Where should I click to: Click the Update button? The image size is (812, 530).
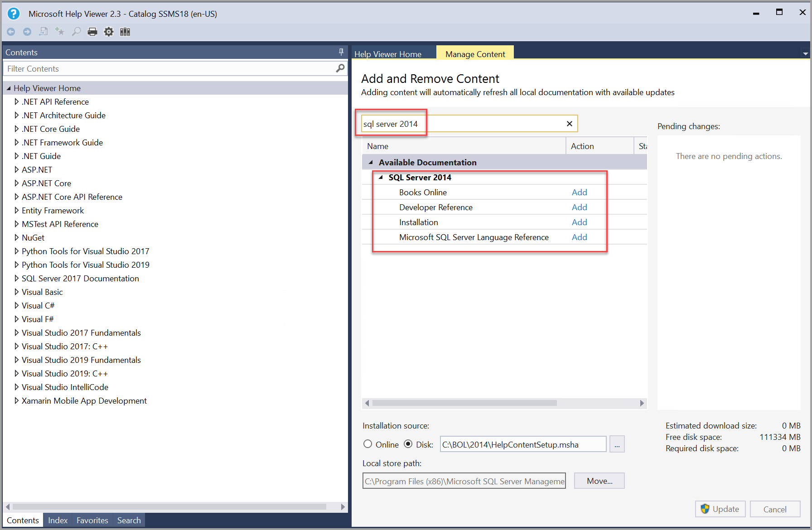(x=720, y=509)
